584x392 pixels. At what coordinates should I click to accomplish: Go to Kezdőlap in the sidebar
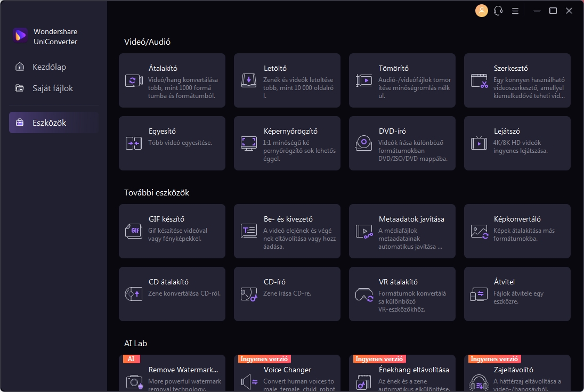[x=49, y=67]
